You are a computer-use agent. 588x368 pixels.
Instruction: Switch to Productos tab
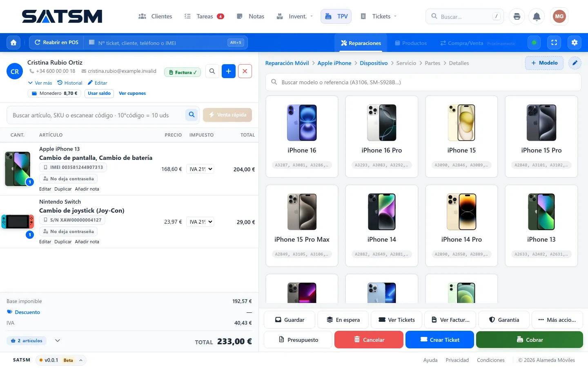pyautogui.click(x=411, y=43)
